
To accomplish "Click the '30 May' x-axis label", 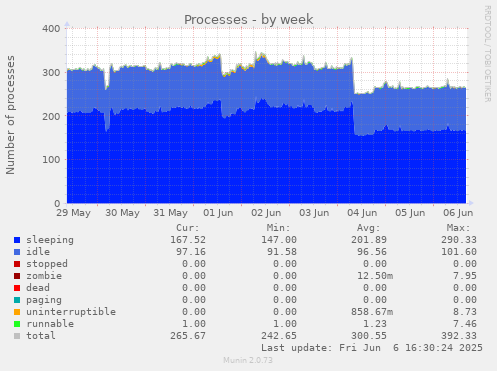I will [122, 213].
